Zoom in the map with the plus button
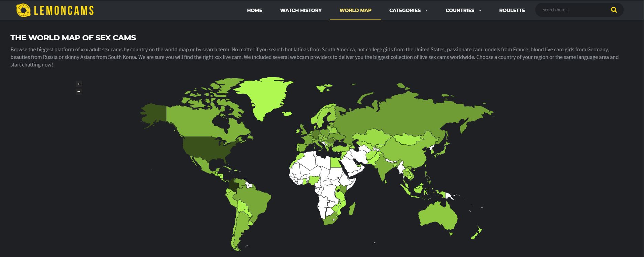Screen dimensions: 644x257 (x=79, y=84)
